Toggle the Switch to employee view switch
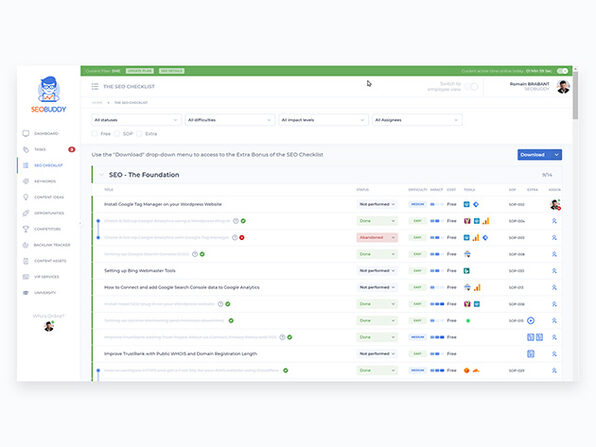596x447 pixels. [472, 87]
